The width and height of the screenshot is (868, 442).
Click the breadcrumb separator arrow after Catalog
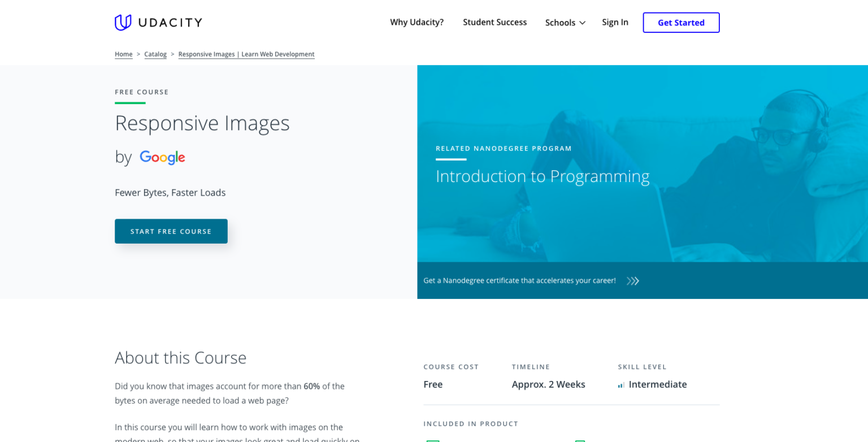(x=172, y=54)
